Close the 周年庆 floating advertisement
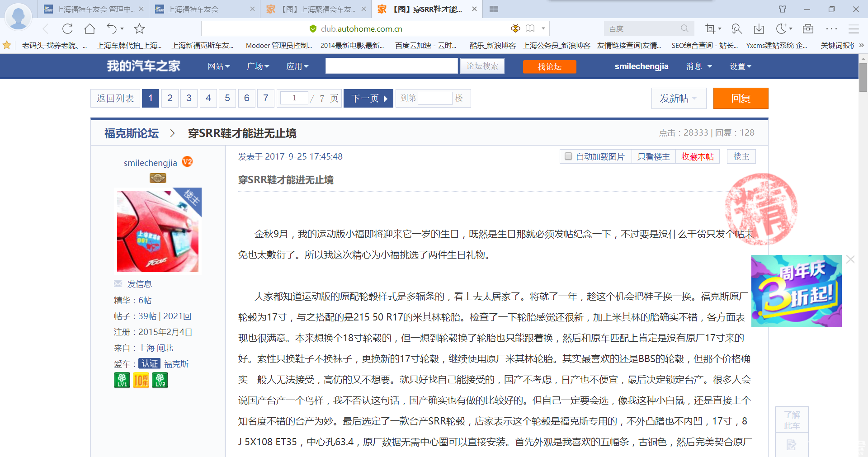This screenshot has width=868, height=457. [850, 259]
